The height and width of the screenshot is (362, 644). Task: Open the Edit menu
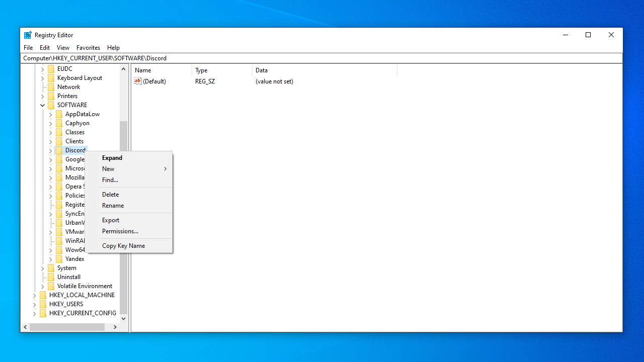point(45,48)
